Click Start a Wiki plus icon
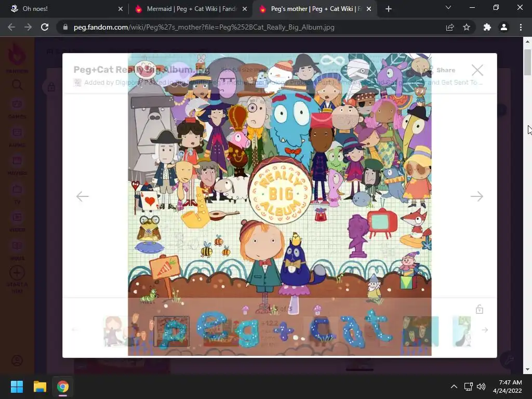Screen dimensions: 532x399 (17, 272)
